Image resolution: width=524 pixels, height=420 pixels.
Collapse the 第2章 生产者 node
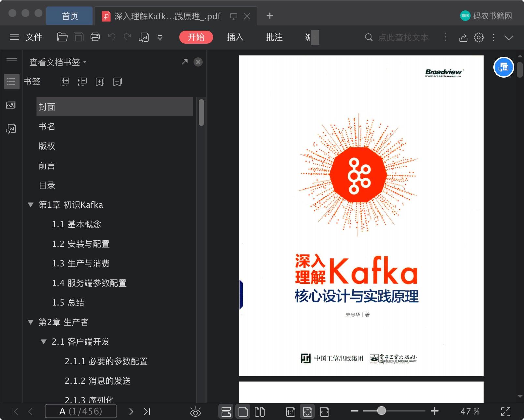tap(31, 322)
